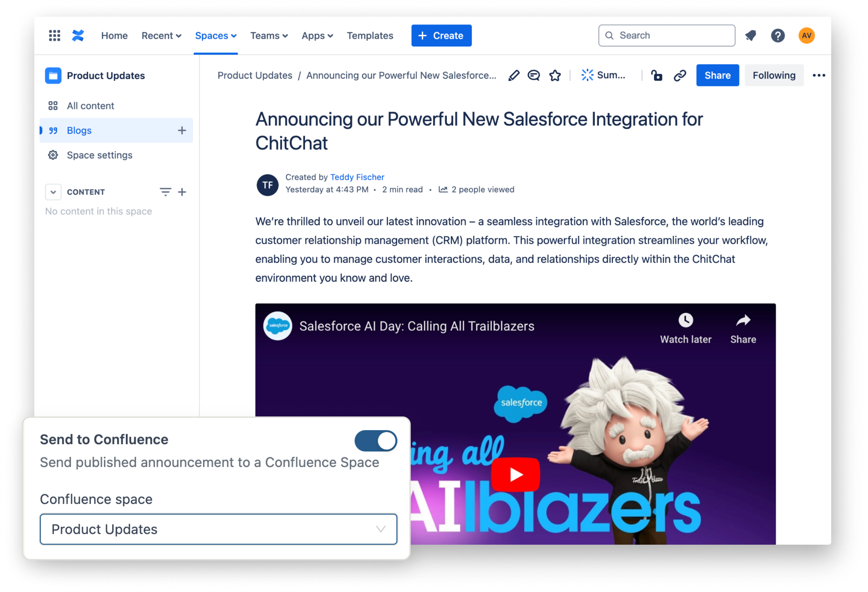Open the page restrictions lock icon

[x=657, y=75]
